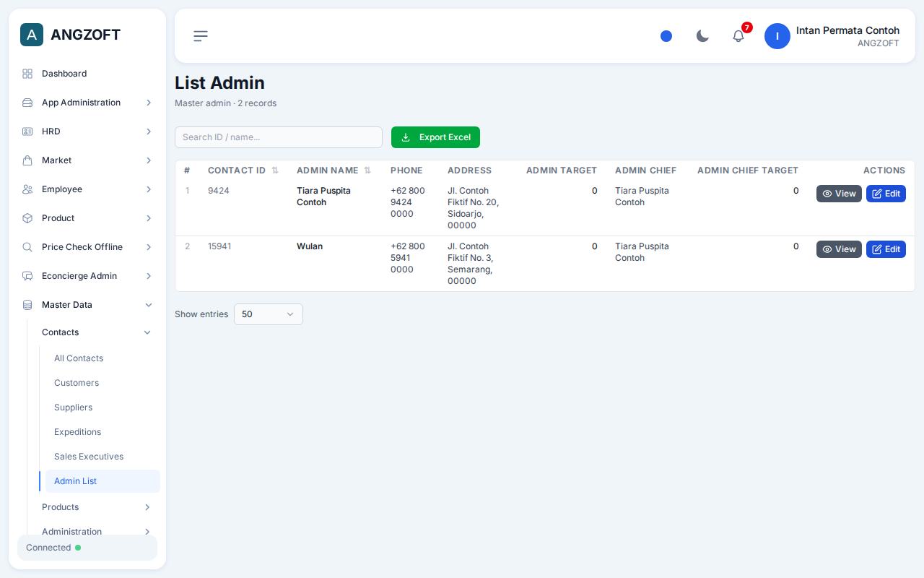
Task: Expand the Market menu chevron
Action: pyautogui.click(x=149, y=160)
